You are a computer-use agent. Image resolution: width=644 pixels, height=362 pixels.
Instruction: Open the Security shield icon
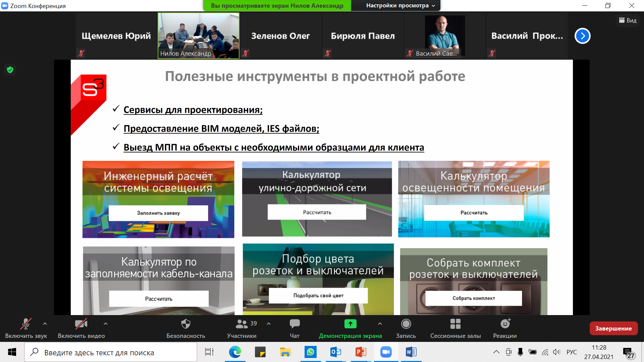185,324
